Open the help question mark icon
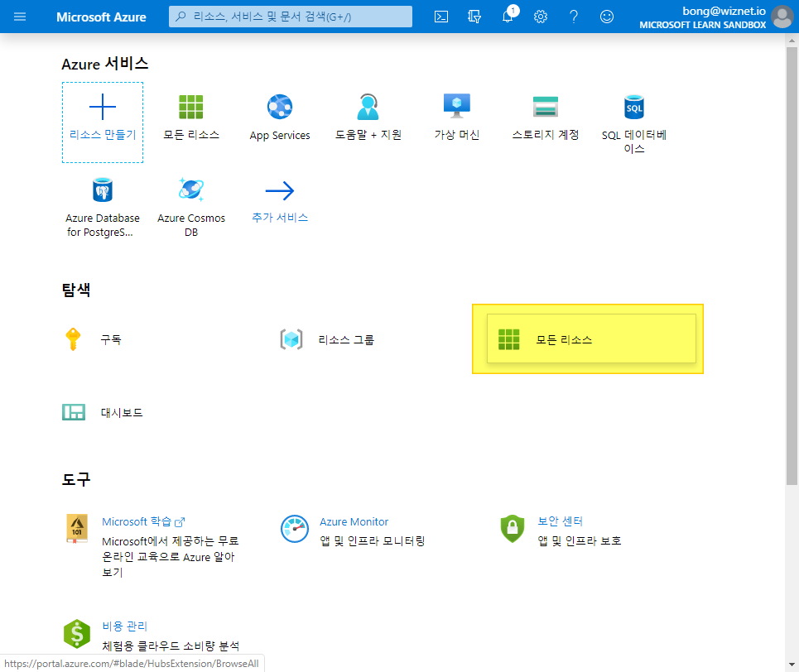 point(574,17)
